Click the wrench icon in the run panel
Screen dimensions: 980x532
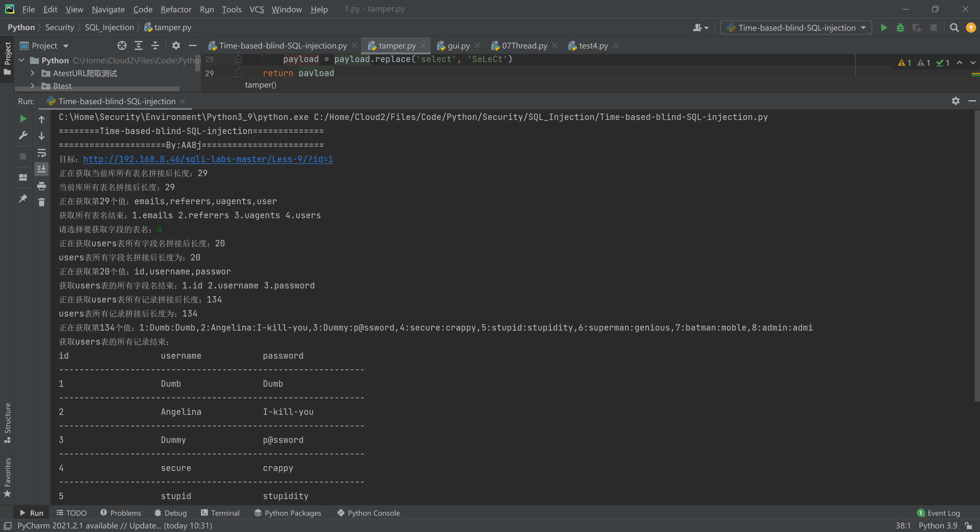click(x=23, y=136)
